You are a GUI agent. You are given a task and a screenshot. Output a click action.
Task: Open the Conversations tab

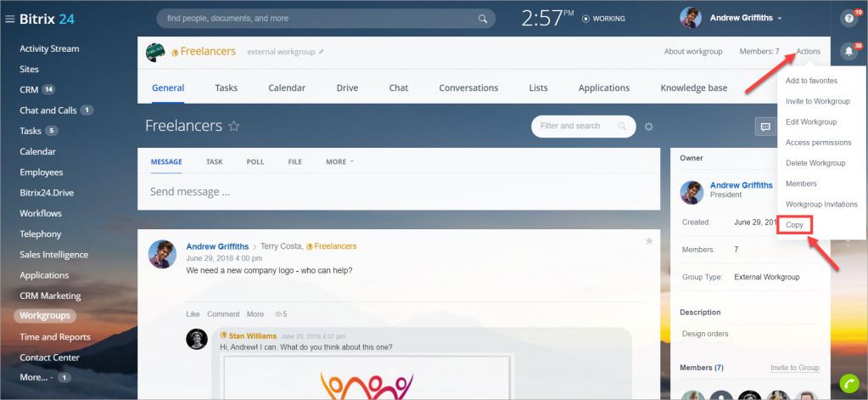(468, 87)
